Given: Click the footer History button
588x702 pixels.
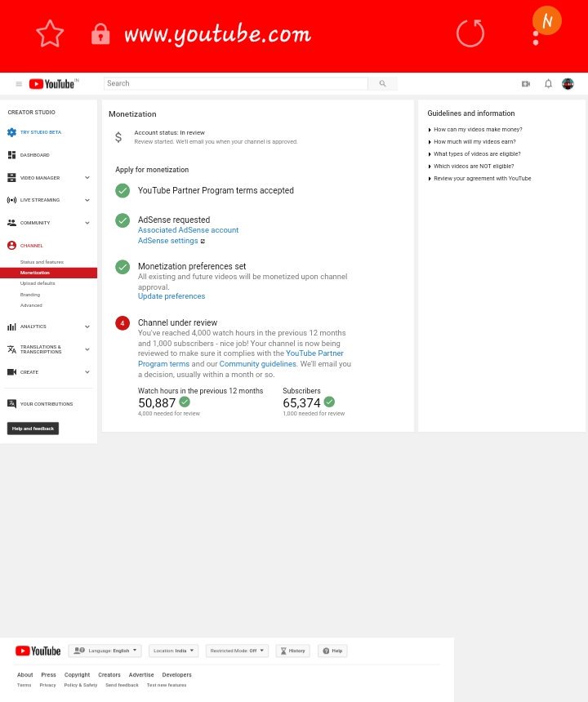Looking at the screenshot, I should pyautogui.click(x=292, y=651).
